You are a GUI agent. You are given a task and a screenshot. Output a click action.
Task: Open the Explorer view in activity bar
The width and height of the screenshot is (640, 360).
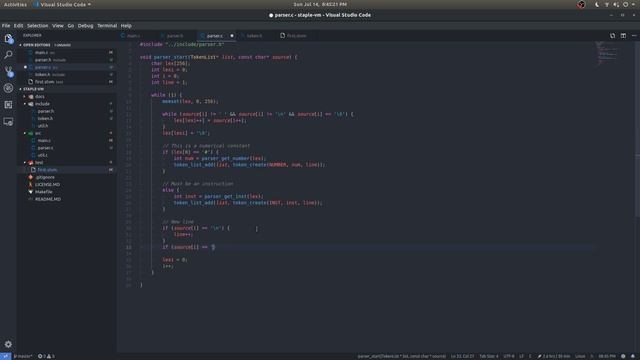(x=8, y=39)
